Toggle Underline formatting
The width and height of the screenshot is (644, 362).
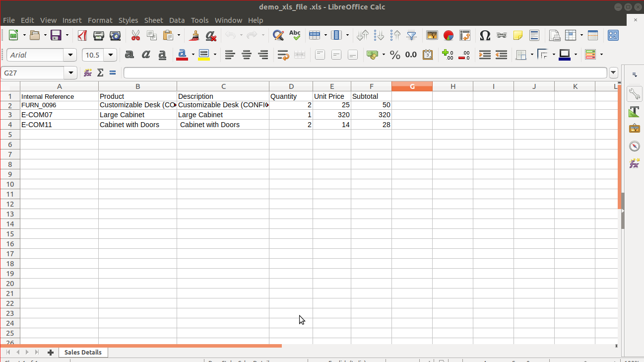[x=162, y=55]
